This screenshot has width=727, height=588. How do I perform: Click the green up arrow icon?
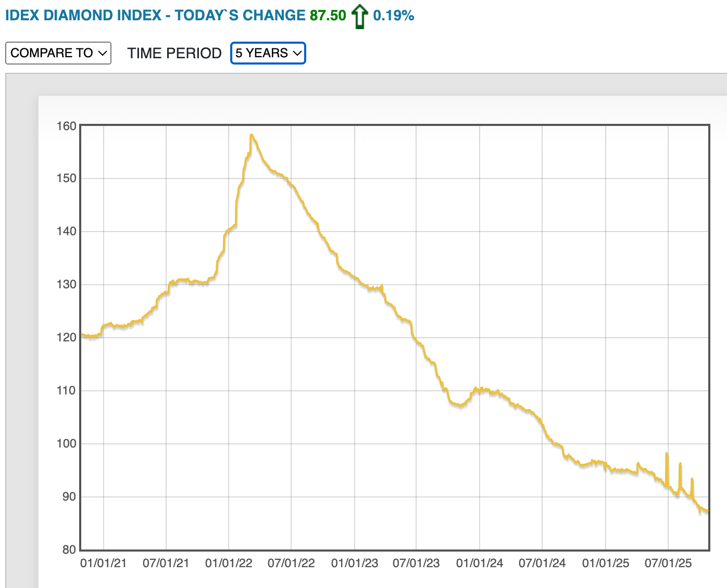click(x=359, y=17)
